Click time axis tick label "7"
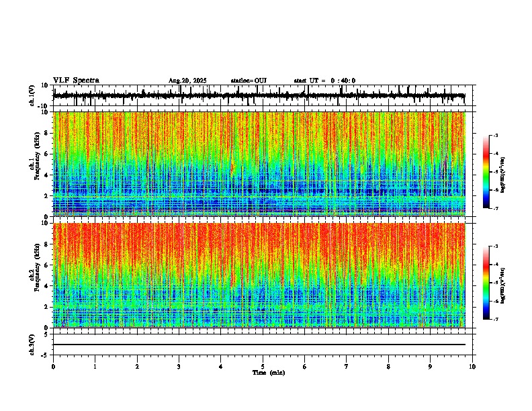Screen dimensions: 532x411 (x=347, y=367)
